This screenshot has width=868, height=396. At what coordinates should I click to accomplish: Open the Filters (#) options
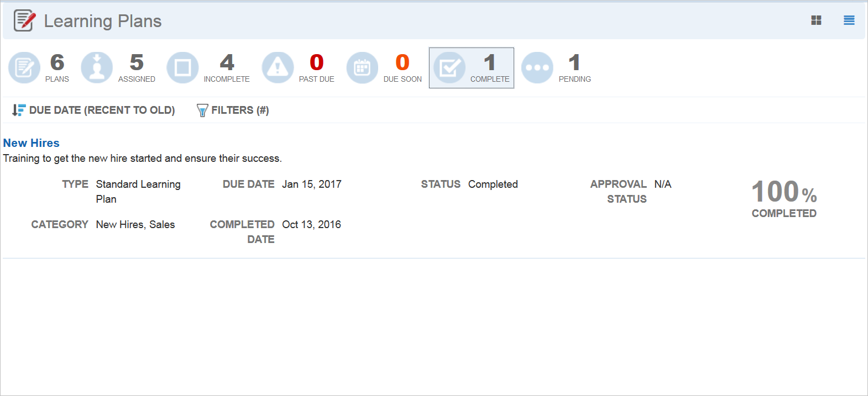click(x=240, y=110)
